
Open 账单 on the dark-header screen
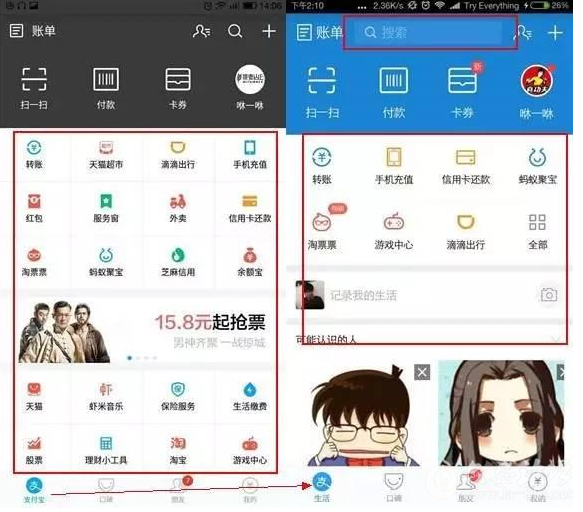[33, 30]
